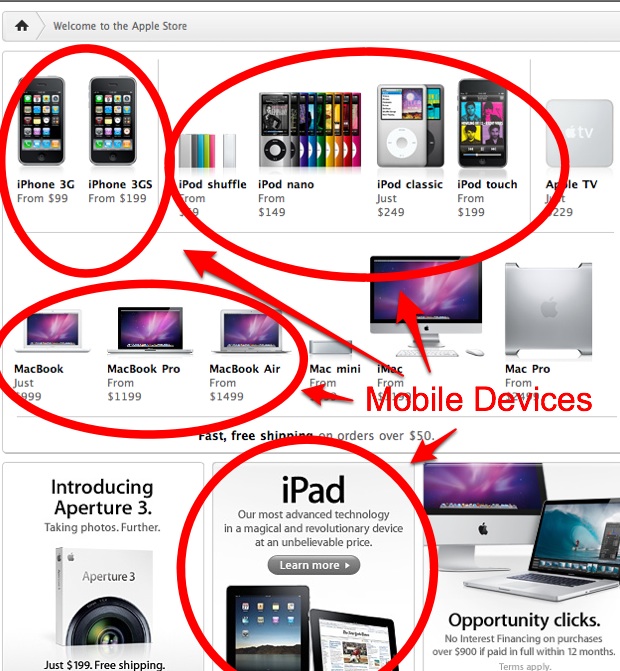Screen dimensions: 620x671
Task: Open the iPod shuffle product image
Action: point(207,151)
